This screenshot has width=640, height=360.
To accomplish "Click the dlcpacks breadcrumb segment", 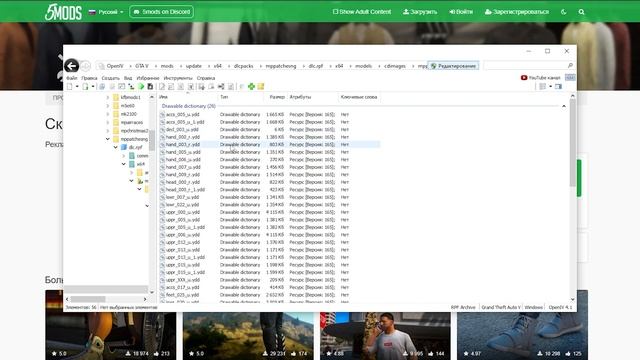I will (x=244, y=66).
